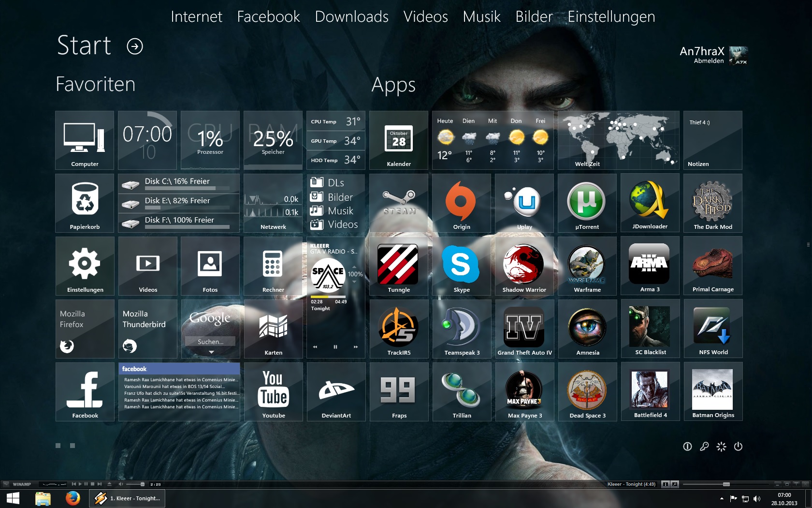The image size is (812, 508).
Task: Click the Google Suchen... search field
Action: coord(210,342)
